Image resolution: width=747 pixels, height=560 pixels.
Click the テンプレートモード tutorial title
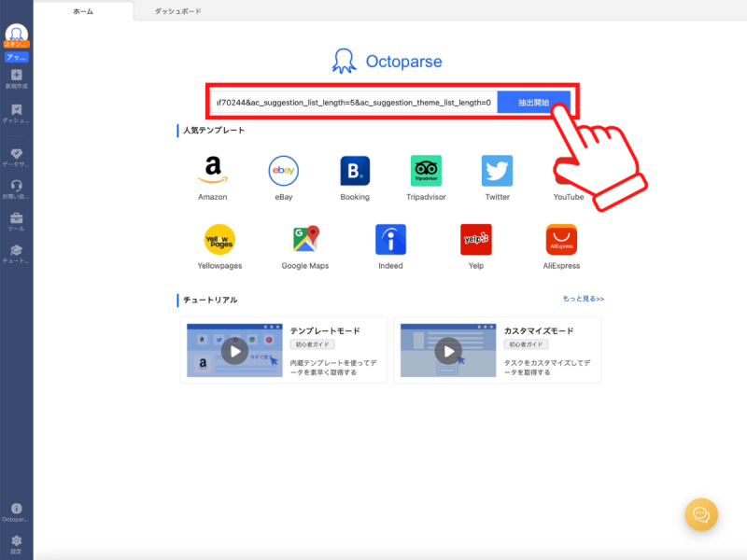coord(325,330)
